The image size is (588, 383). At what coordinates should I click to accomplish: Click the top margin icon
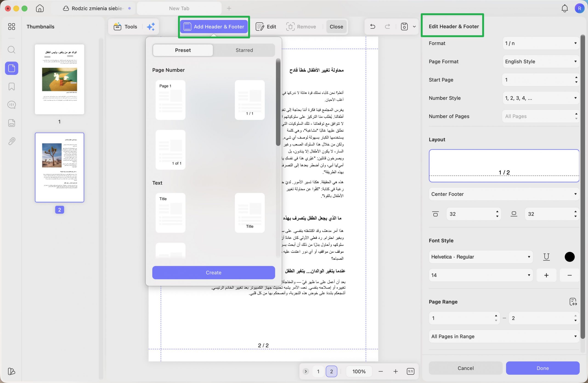(x=435, y=214)
